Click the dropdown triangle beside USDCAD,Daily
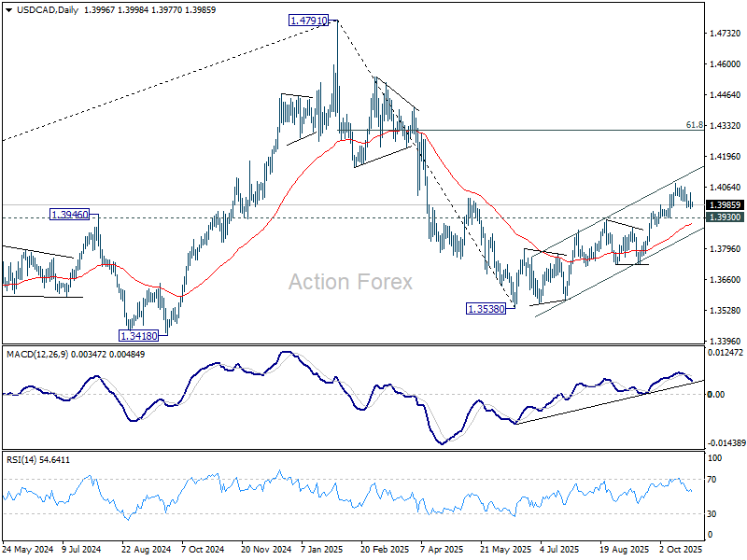The image size is (747, 560). pyautogui.click(x=9, y=10)
